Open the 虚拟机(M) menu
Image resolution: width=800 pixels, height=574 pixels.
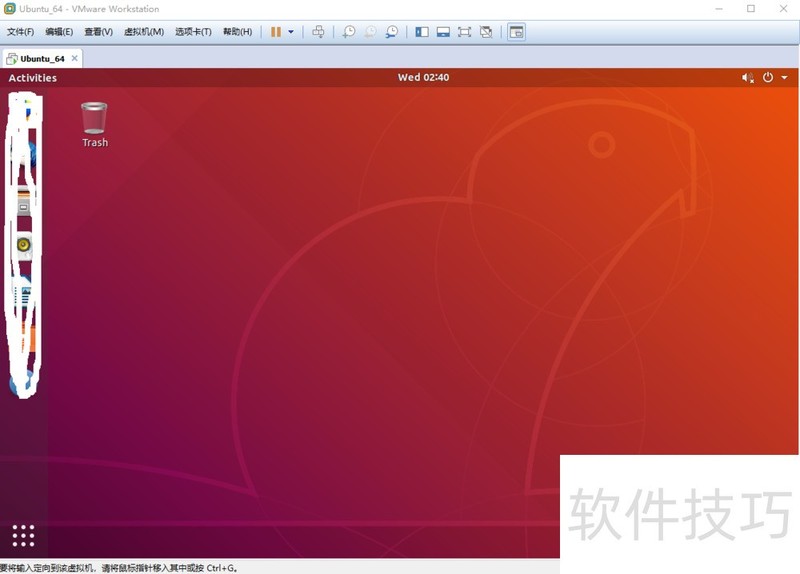click(x=144, y=32)
